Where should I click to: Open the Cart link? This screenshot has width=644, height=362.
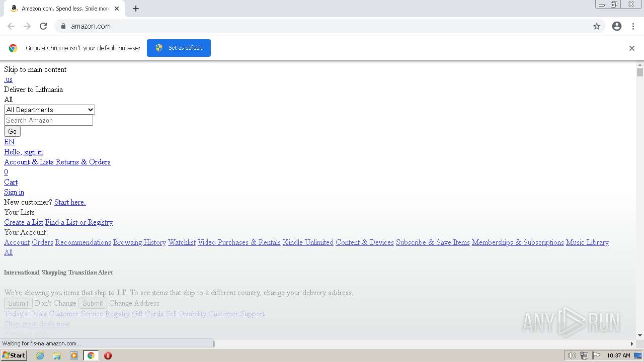coord(11,182)
